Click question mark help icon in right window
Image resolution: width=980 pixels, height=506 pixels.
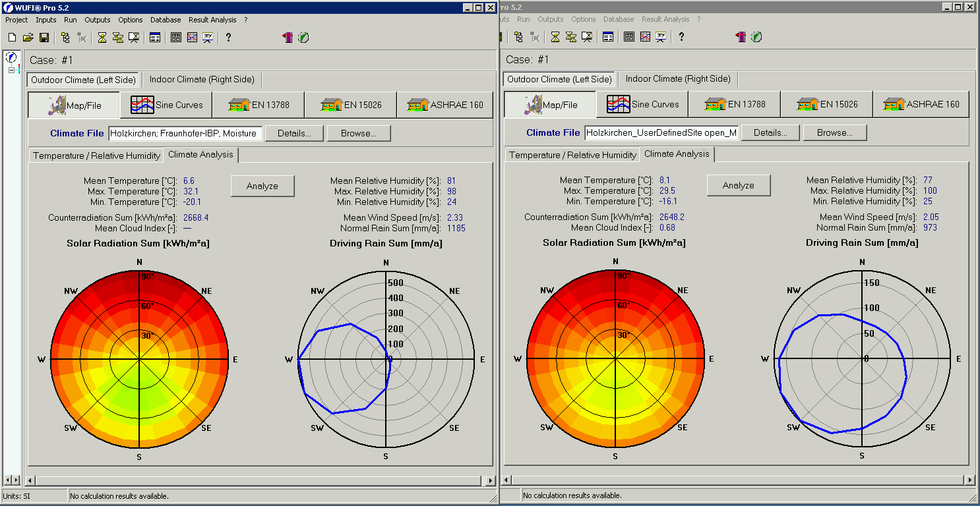tap(681, 38)
